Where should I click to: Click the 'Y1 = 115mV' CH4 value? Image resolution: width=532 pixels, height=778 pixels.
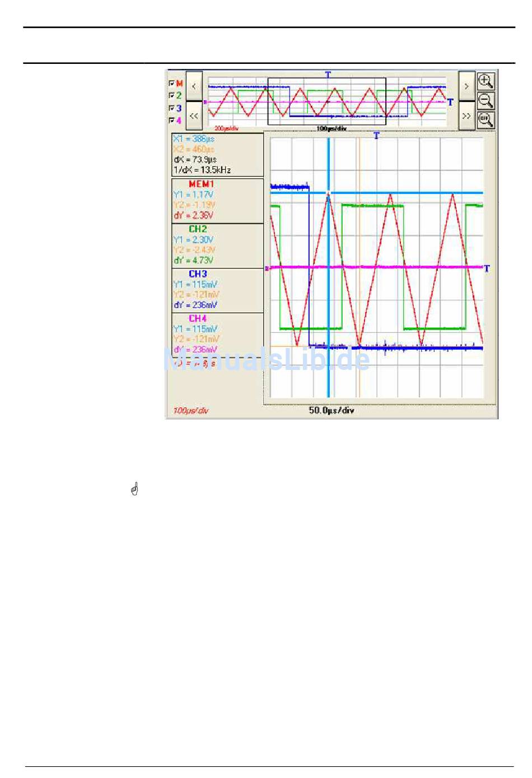tap(195, 329)
